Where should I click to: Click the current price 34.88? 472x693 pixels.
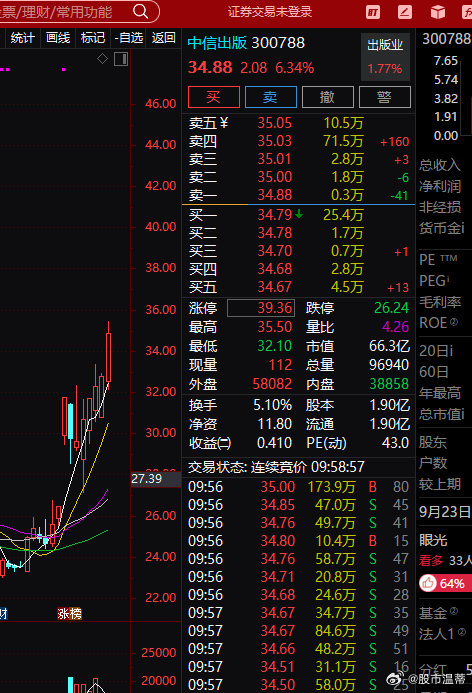(210, 68)
